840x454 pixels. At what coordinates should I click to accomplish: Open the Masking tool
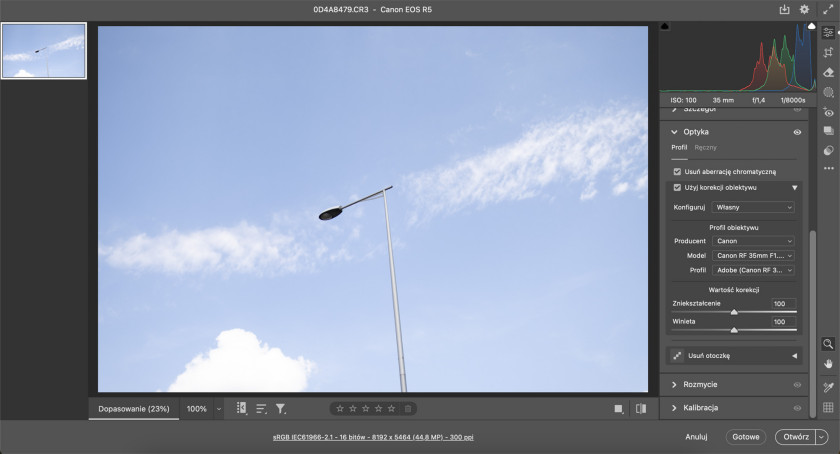(x=828, y=92)
